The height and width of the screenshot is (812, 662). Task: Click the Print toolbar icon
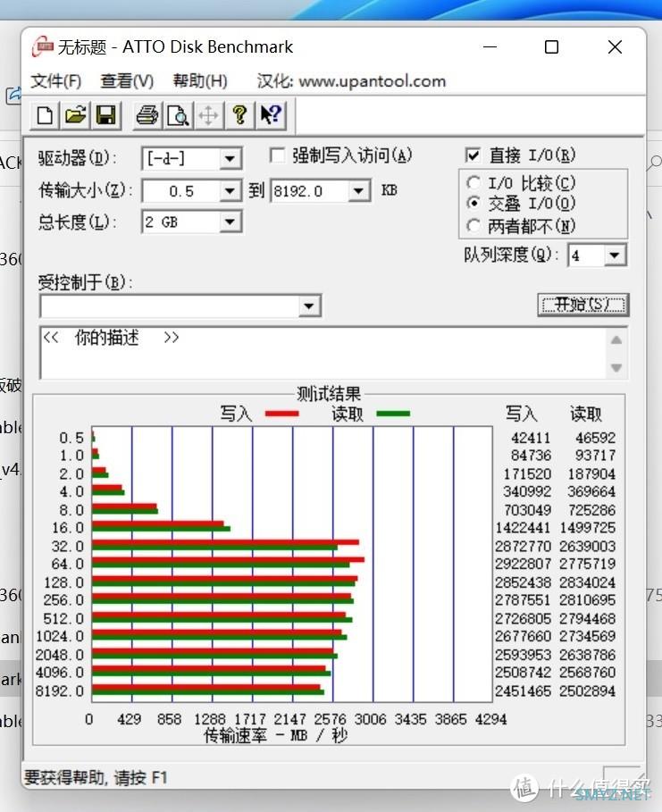(147, 115)
